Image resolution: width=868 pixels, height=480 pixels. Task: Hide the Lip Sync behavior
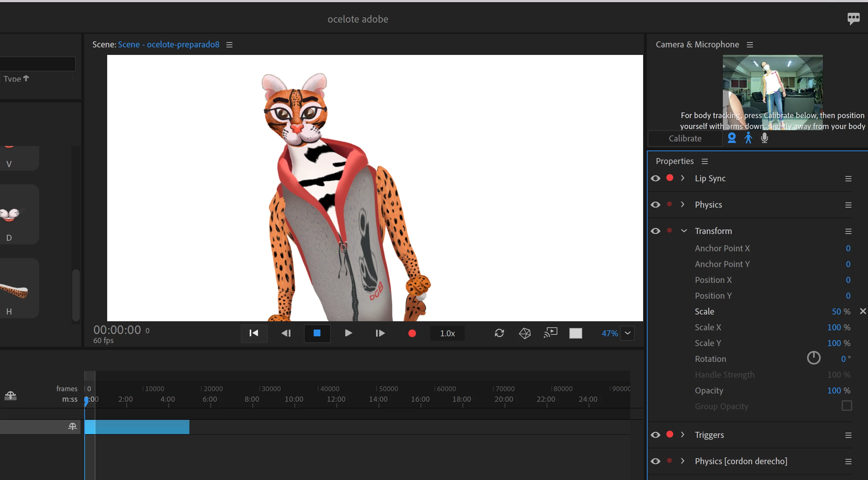tap(656, 178)
